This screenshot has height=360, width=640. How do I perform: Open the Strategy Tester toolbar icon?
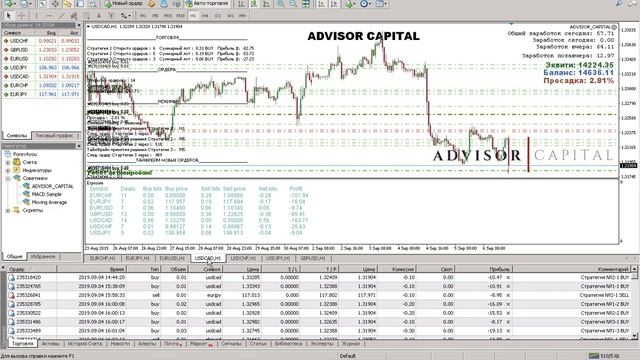[93, 4]
